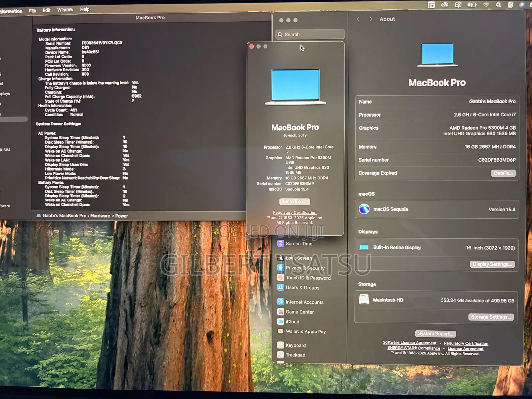
Task: Open Display Settings
Action: [x=492, y=264]
